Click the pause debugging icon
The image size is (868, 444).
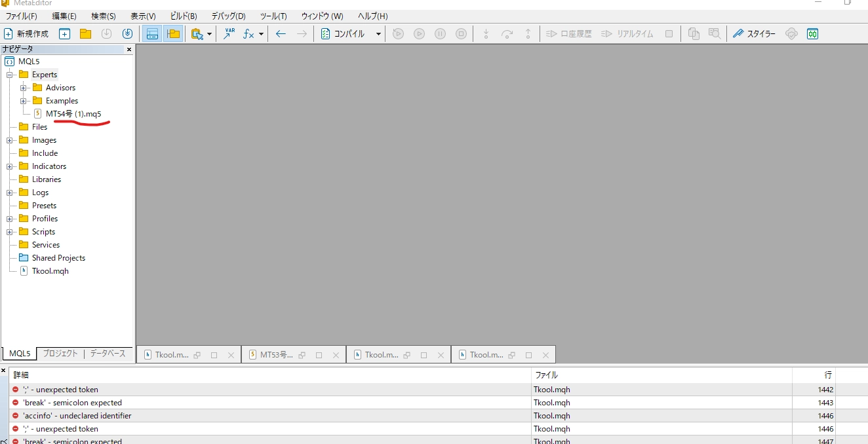coord(440,34)
